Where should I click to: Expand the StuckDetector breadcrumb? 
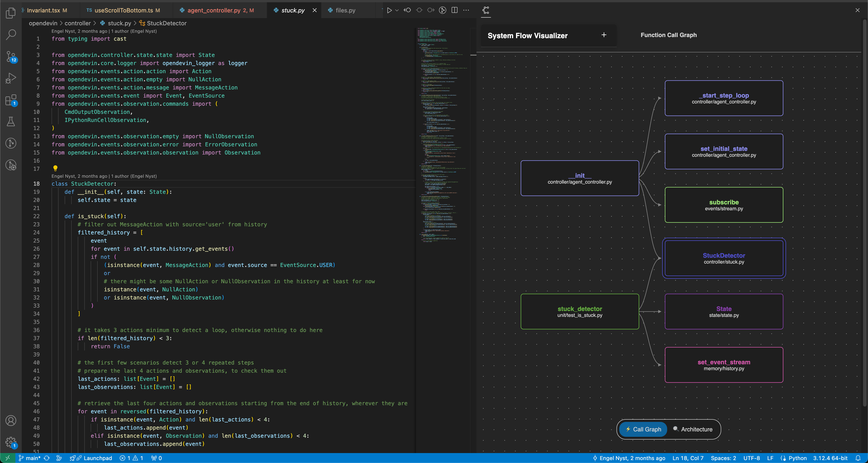[166, 23]
